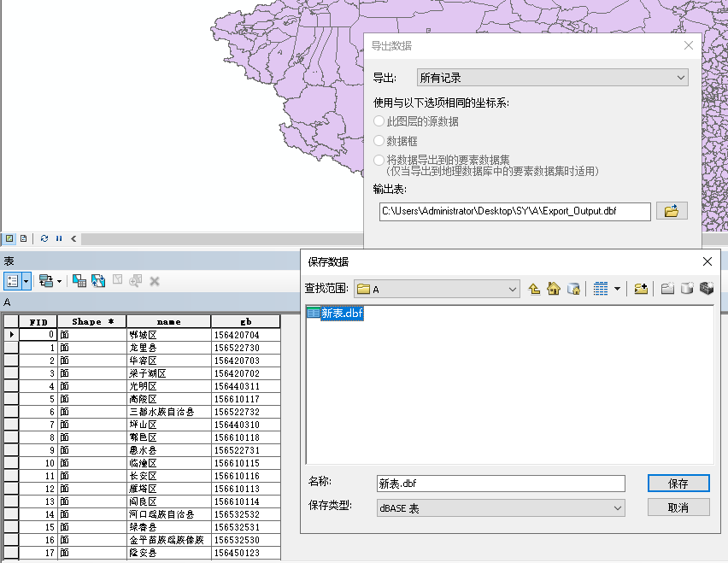
Task: Pause map drawing
Action: pyautogui.click(x=59, y=238)
